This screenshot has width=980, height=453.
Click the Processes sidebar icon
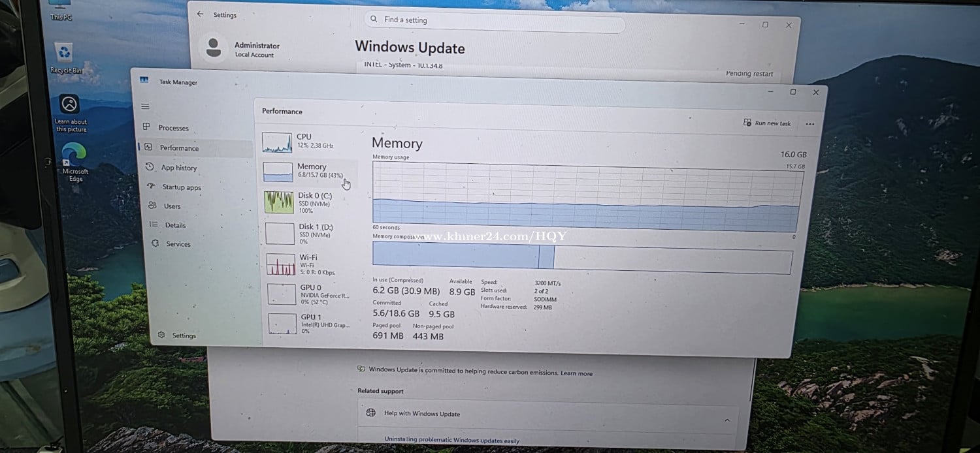pos(146,127)
